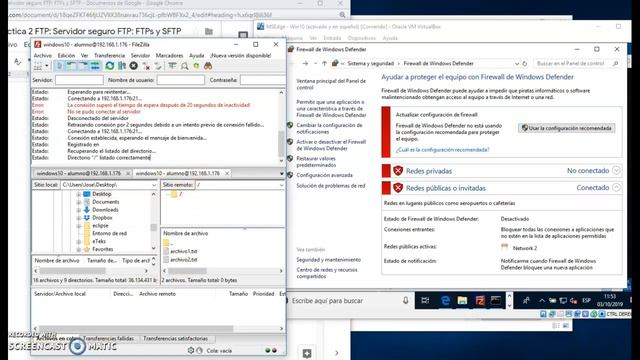
Task: Open the Transferencia menu in FileZilla
Action: pos(109,56)
